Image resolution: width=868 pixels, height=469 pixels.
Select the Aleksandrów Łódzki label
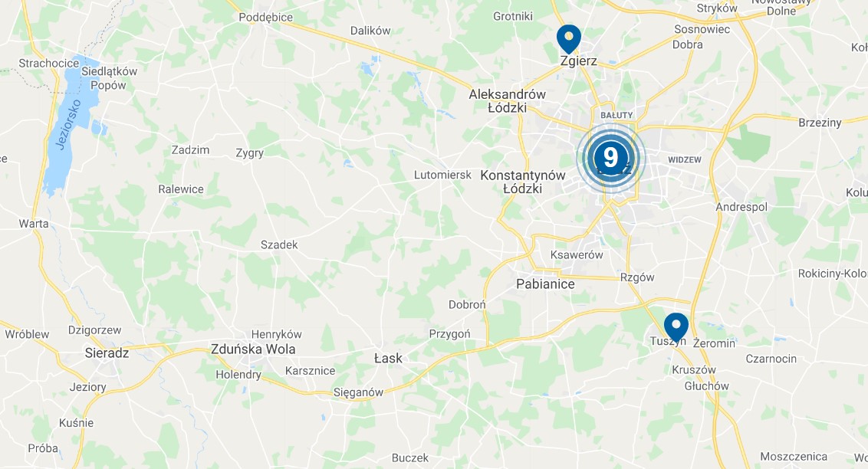(x=507, y=101)
